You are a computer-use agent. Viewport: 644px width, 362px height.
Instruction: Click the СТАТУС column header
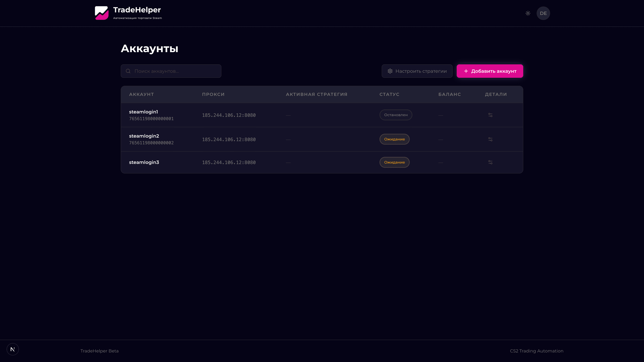(389, 94)
